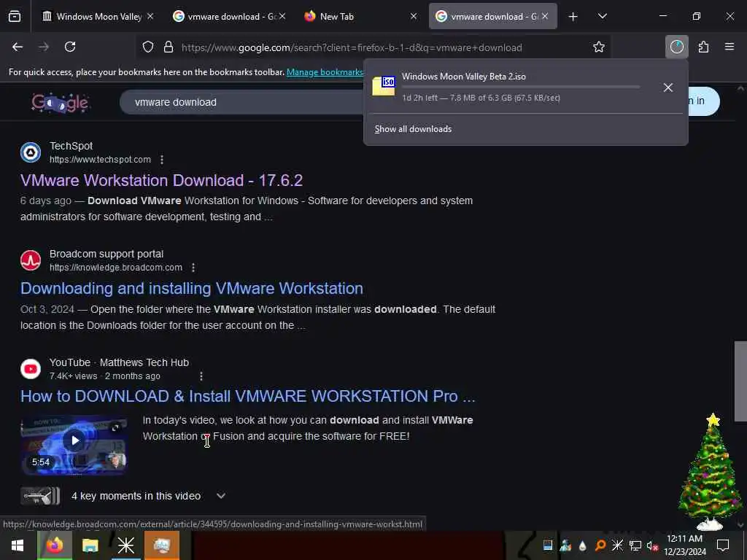Screen dimensions: 747x560
Task: Close the first vmware download tab
Action: point(282,16)
